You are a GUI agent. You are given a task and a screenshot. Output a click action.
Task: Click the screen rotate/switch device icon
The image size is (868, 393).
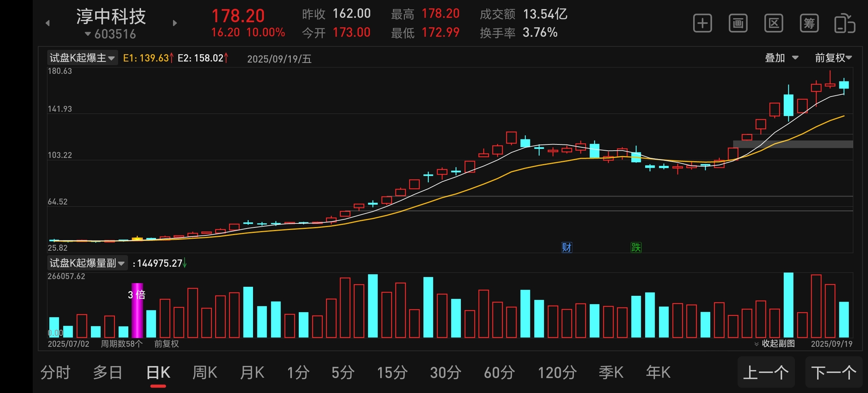tap(844, 24)
